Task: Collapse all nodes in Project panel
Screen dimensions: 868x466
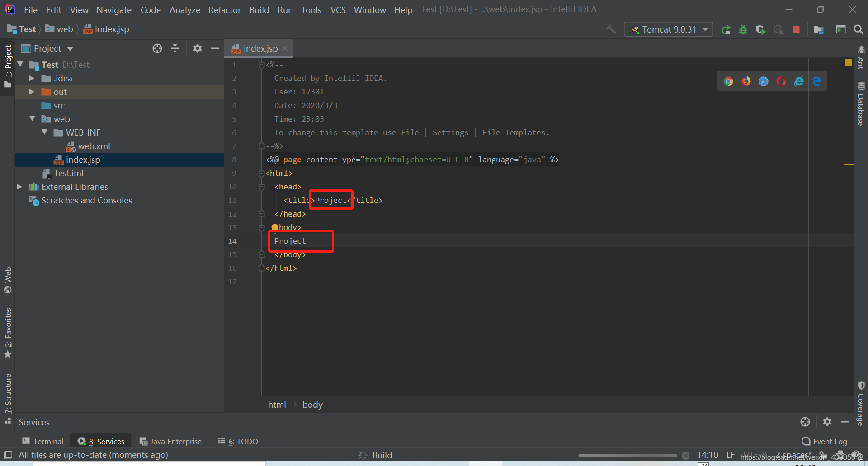Action: click(175, 48)
